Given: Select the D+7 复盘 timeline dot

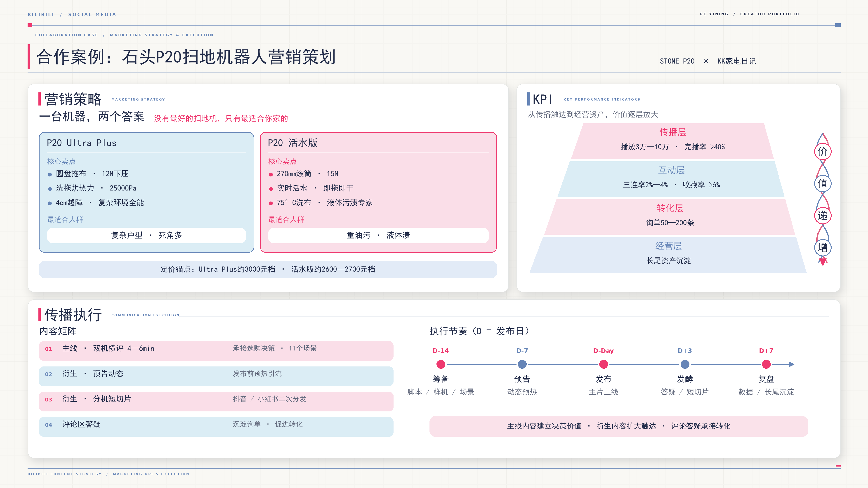Looking at the screenshot, I should tap(766, 364).
